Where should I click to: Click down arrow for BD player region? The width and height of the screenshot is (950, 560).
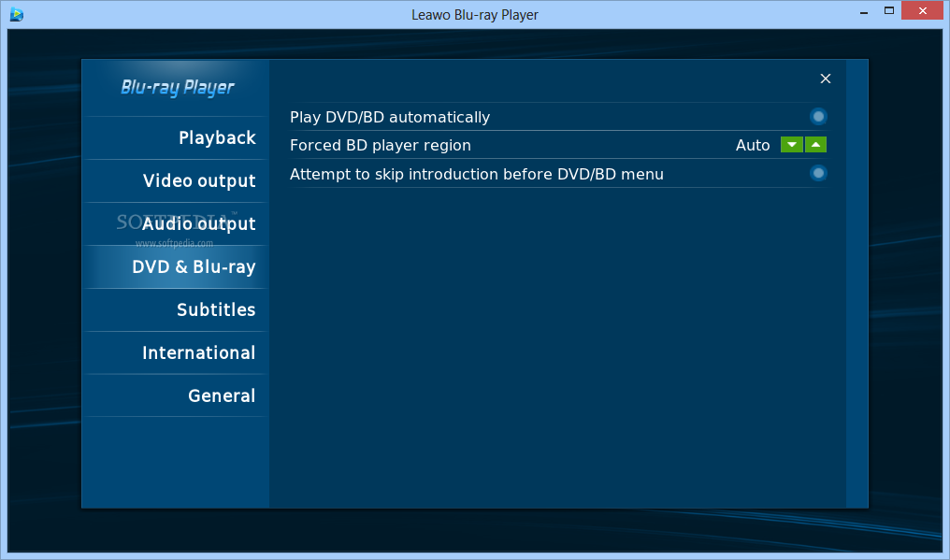click(x=791, y=145)
